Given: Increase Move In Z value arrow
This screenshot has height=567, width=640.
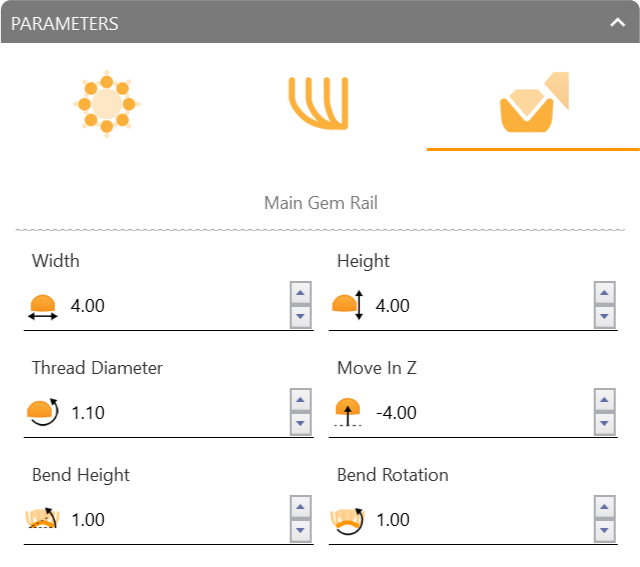Looking at the screenshot, I should (604, 400).
